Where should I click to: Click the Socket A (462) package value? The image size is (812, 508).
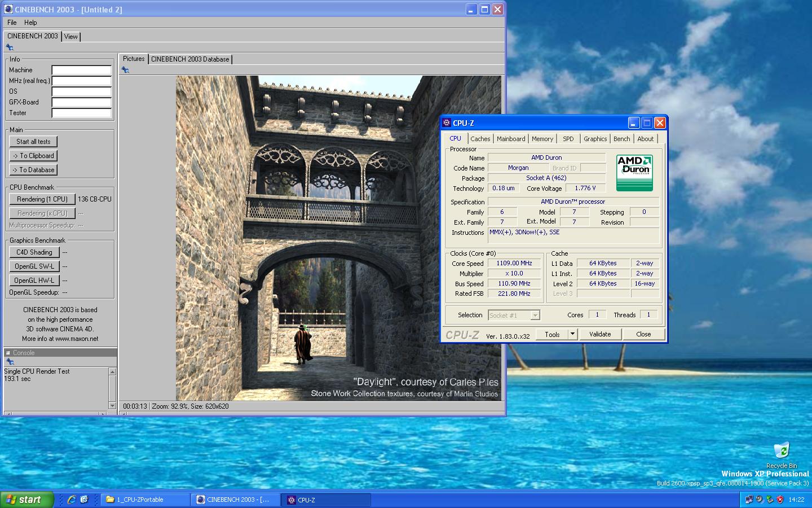pyautogui.click(x=546, y=178)
